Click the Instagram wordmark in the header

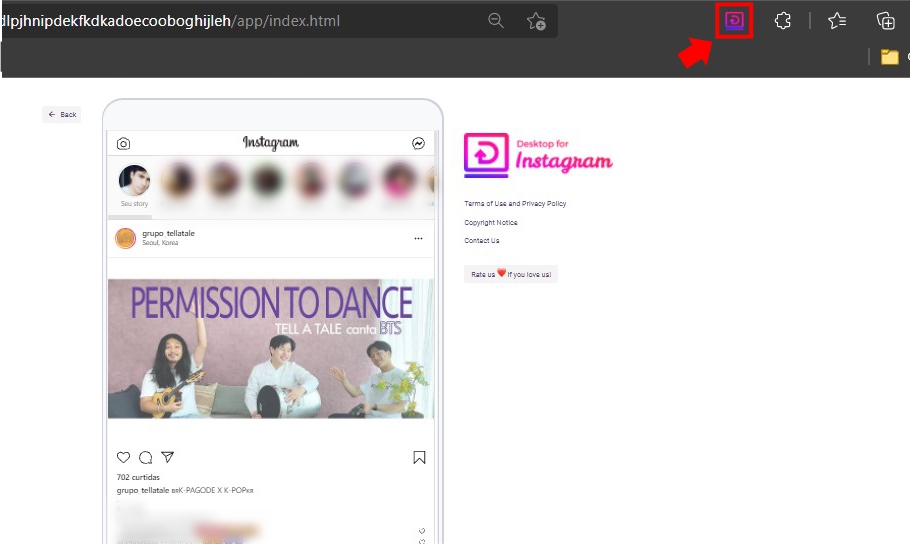point(270,143)
